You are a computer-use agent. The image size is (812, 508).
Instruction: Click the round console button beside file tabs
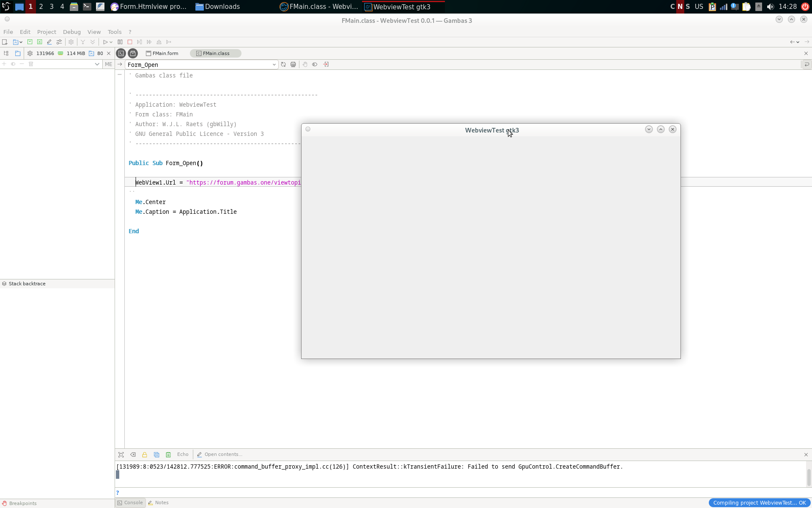[121, 53]
